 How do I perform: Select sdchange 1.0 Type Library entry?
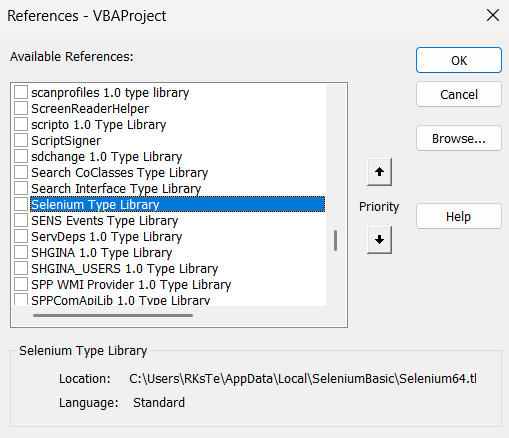click(107, 157)
